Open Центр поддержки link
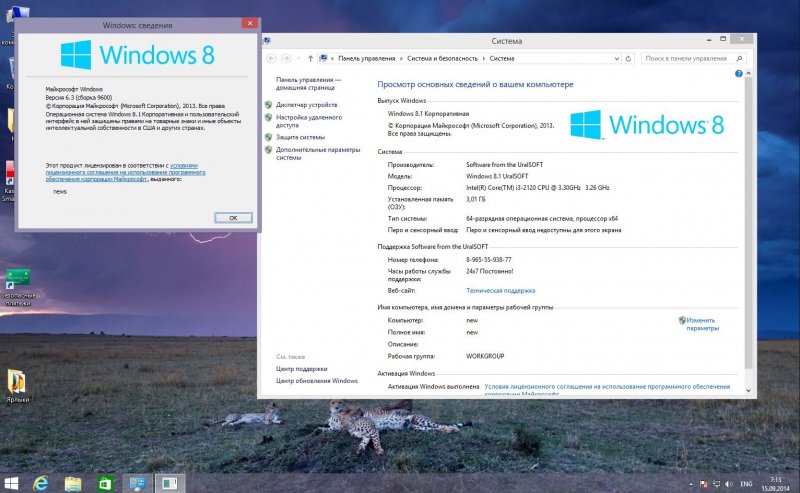This screenshot has height=493, width=800. [302, 368]
